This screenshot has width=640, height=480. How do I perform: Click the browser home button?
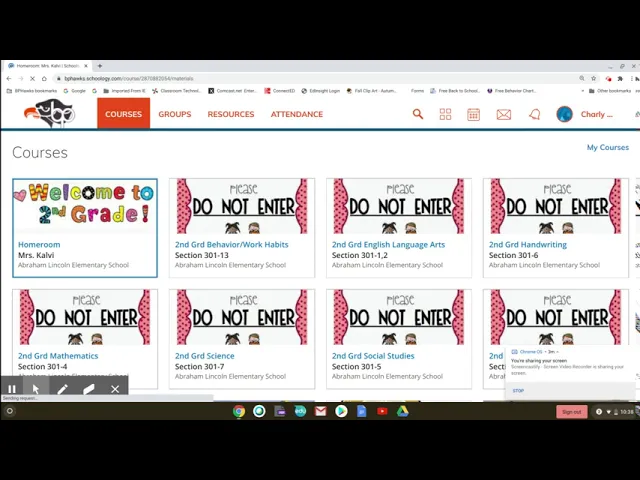(44, 78)
